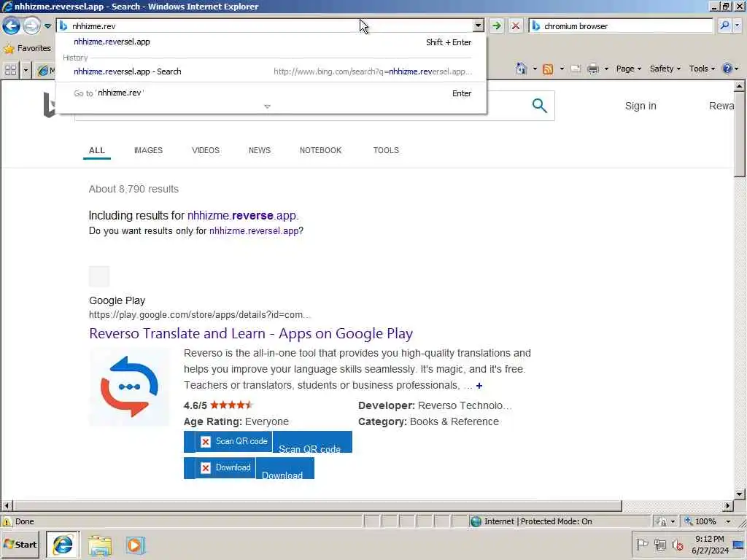Viewport: 747px width, 560px height.
Task: Click the Forward navigation arrow
Action: [x=32, y=26]
